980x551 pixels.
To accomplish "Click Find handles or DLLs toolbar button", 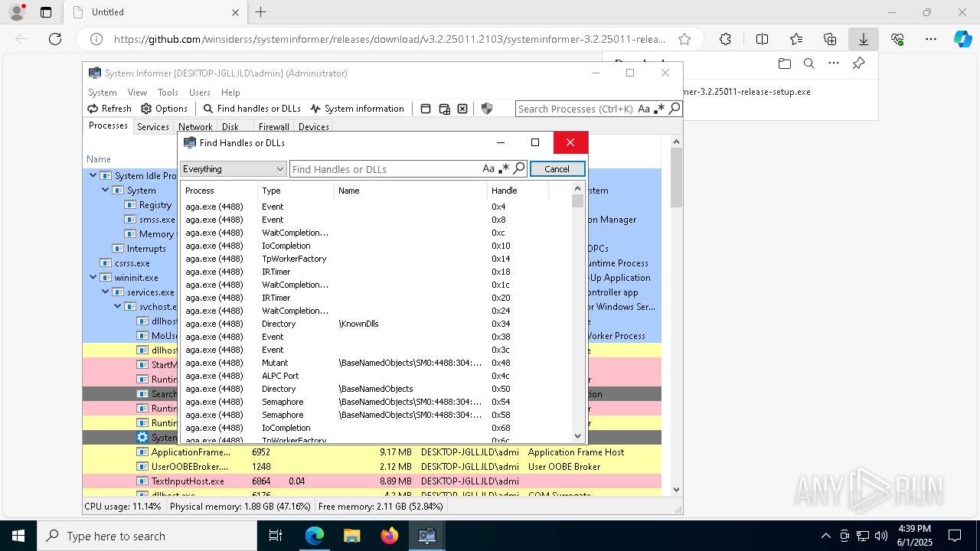I will click(251, 109).
